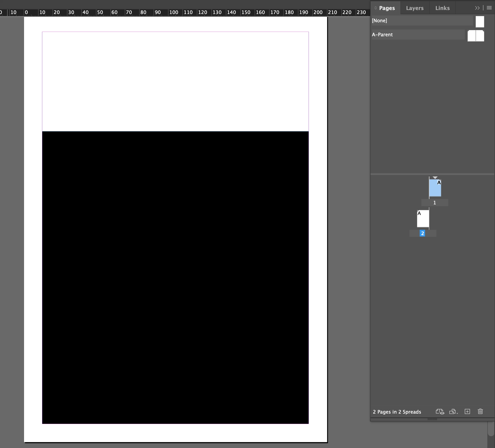Click the [None] master page thumbnail

(x=480, y=22)
